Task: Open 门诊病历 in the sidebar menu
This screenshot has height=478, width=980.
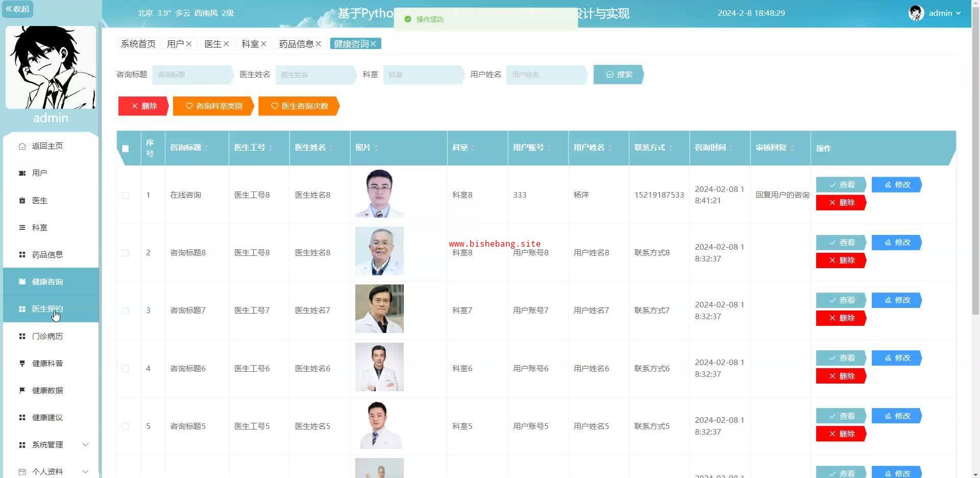Action: (47, 336)
